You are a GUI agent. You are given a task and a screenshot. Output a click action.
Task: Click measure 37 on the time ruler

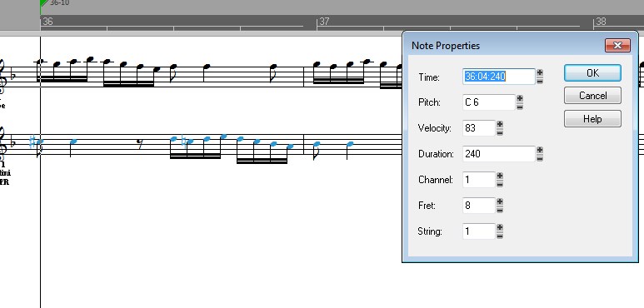324,22
